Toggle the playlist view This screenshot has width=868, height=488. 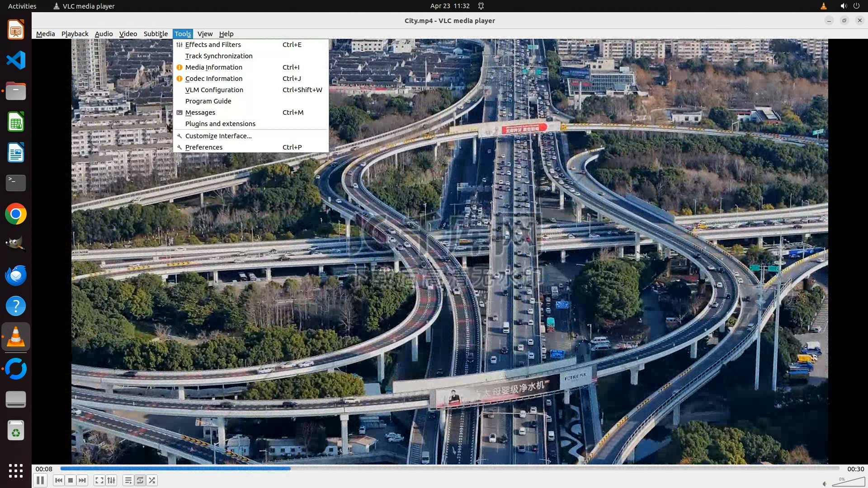tap(128, 480)
